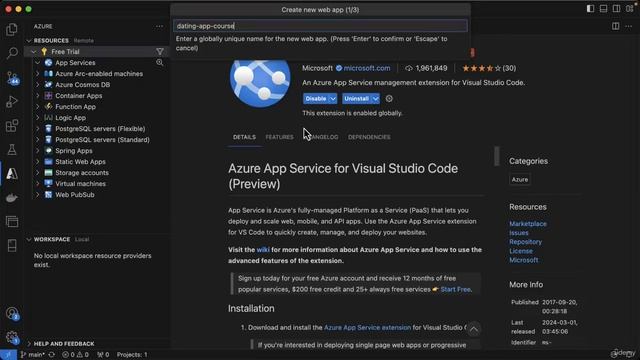640x360 pixels.
Task: Select Web PubSub tree item
Action: [75, 195]
